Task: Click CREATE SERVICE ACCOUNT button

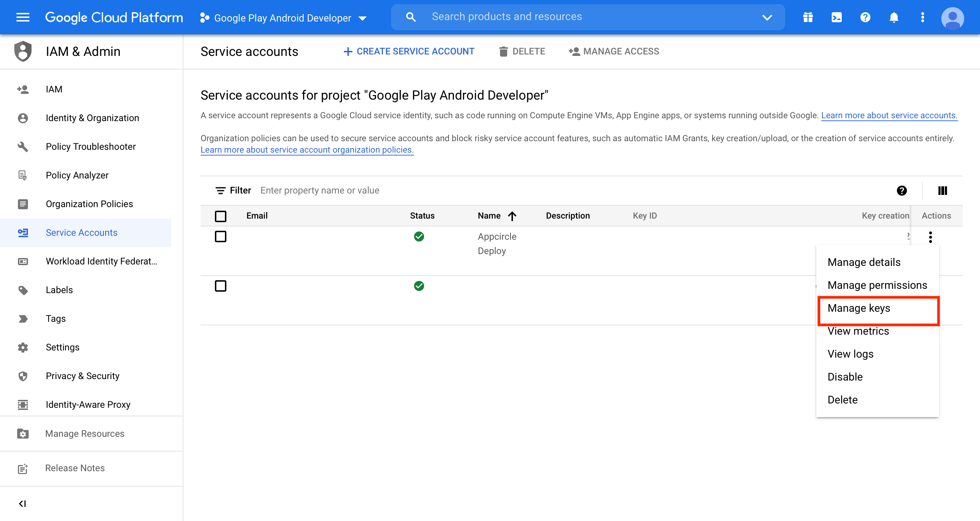Action: tap(409, 51)
